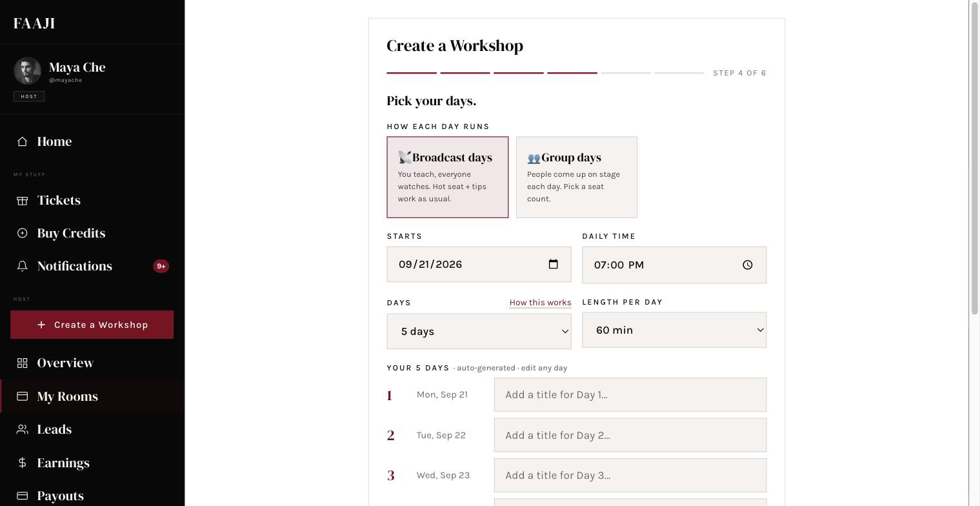Click the sixth step progress segment
This screenshot has height=506, width=980.
pos(679,73)
